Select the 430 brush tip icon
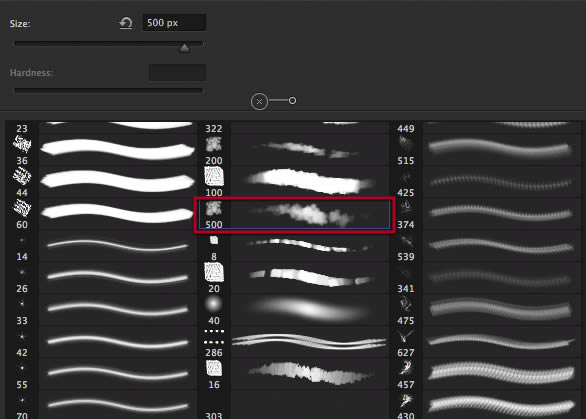Screen dimensions: 586x419 point(406,400)
